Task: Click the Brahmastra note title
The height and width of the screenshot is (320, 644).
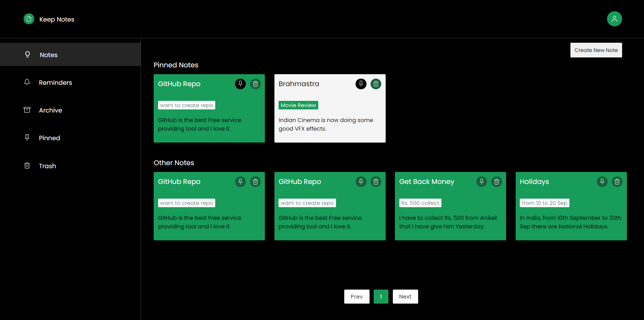Action: pos(299,84)
